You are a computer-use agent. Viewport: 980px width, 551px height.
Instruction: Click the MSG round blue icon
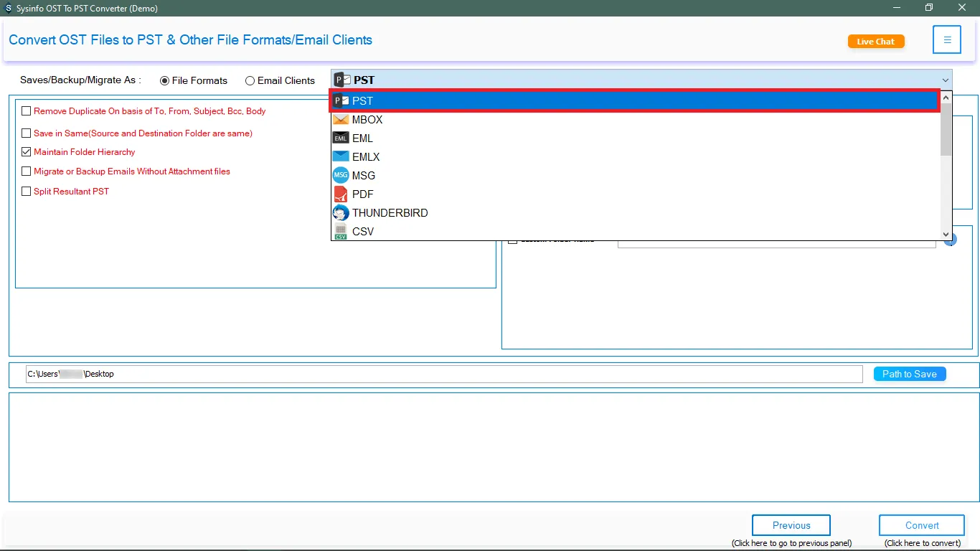(341, 176)
